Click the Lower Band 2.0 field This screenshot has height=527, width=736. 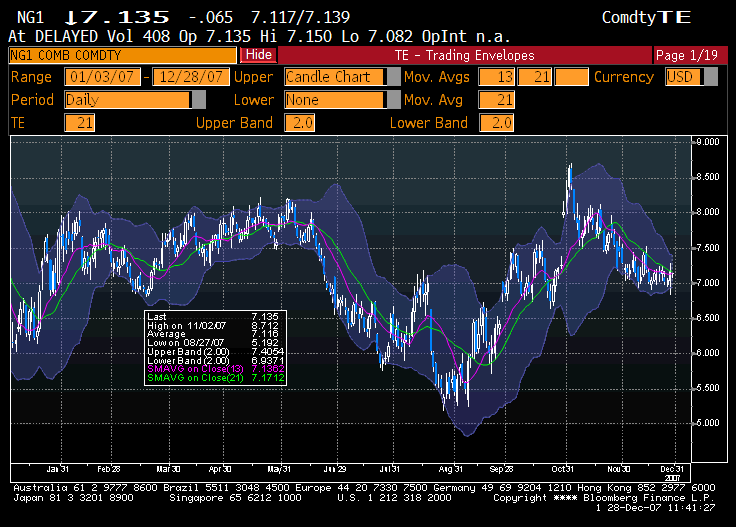coord(497,123)
